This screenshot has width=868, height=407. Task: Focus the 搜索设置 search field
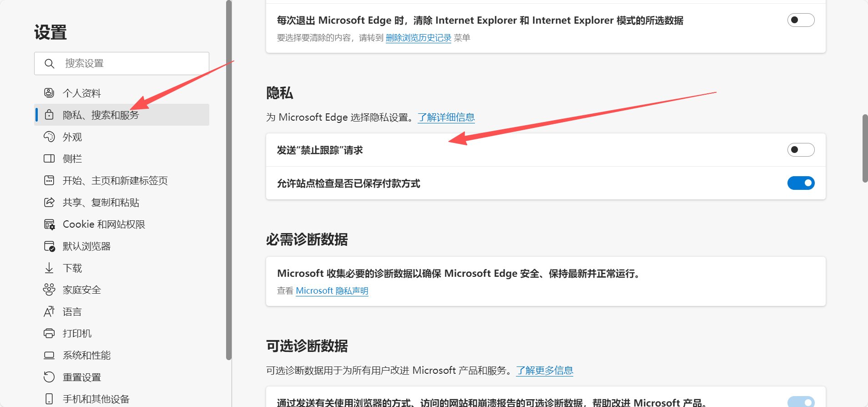point(122,63)
